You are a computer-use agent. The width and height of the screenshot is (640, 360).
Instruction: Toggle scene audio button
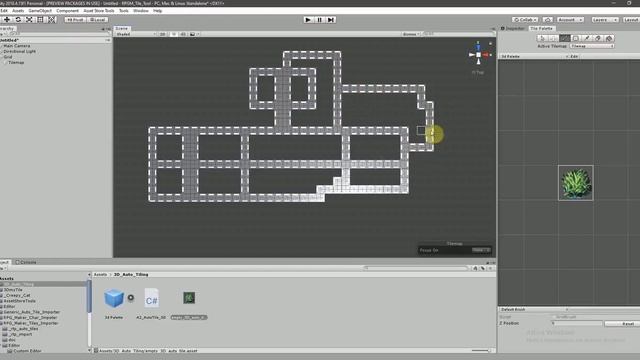(x=183, y=34)
